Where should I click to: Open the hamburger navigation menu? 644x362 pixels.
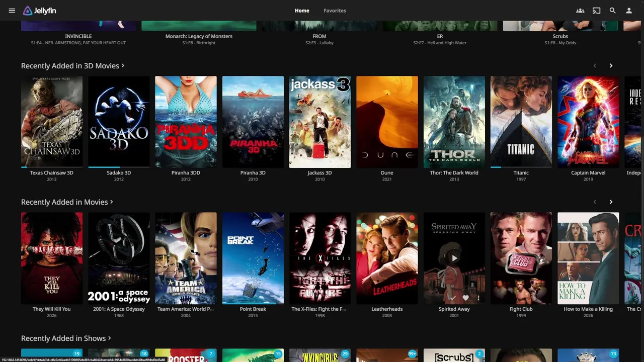[12, 11]
